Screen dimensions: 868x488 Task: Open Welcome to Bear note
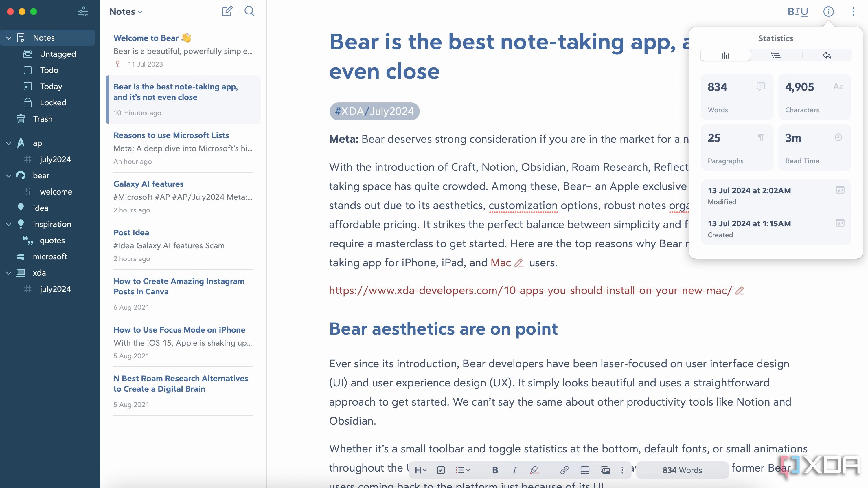(183, 51)
